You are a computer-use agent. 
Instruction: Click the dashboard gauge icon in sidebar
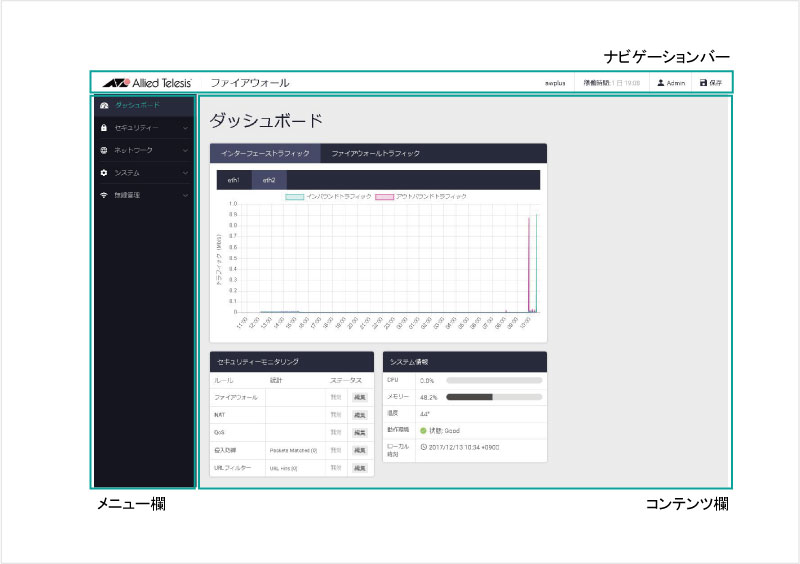coord(104,105)
